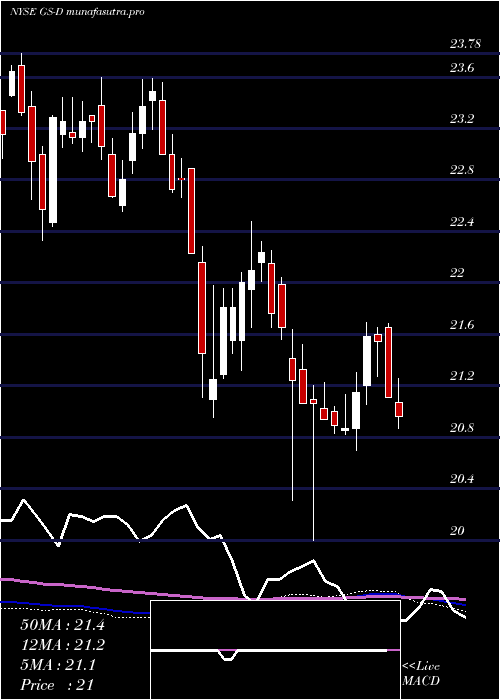
Task: Click the last red candlestick on chart
Action: tap(399, 409)
